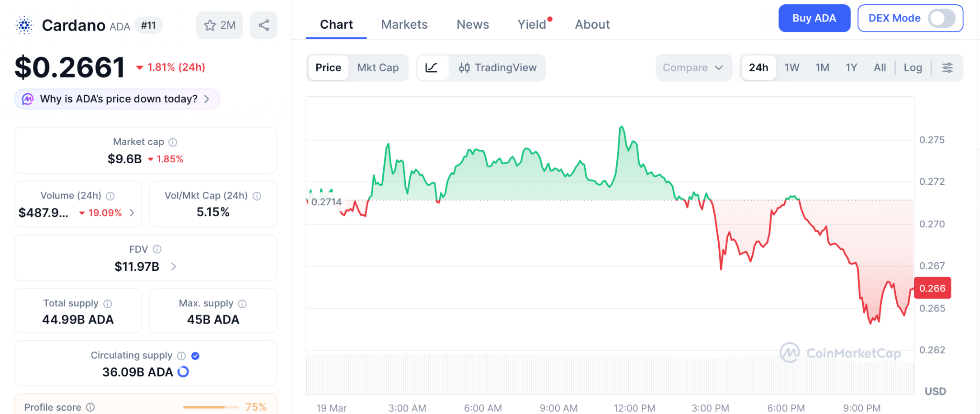Click the FDV info icon
Screen dimensions: 980x414
[157, 249]
